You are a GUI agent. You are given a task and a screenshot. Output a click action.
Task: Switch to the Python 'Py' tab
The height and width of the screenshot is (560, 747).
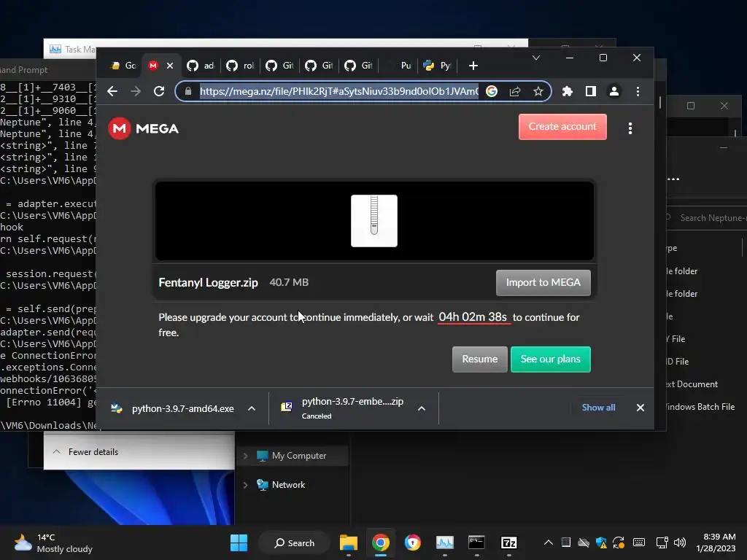(x=437, y=66)
